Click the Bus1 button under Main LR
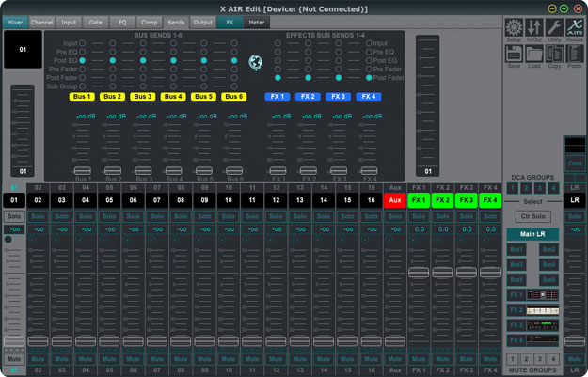Screen dimensions: 588x377 pos(516,249)
